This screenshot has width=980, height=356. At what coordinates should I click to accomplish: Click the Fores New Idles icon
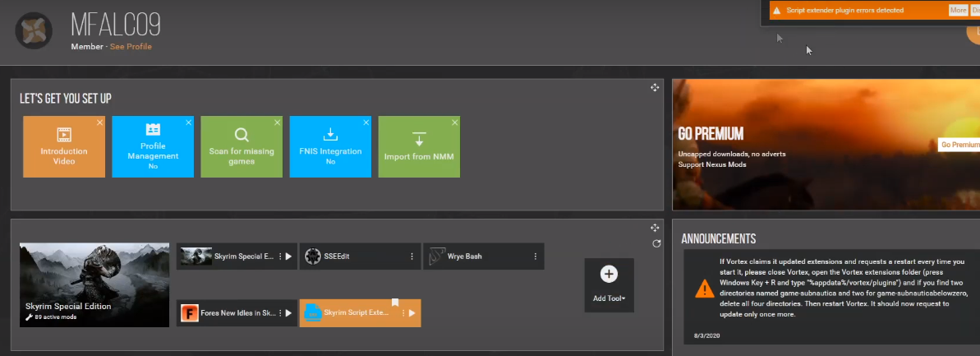(x=190, y=312)
